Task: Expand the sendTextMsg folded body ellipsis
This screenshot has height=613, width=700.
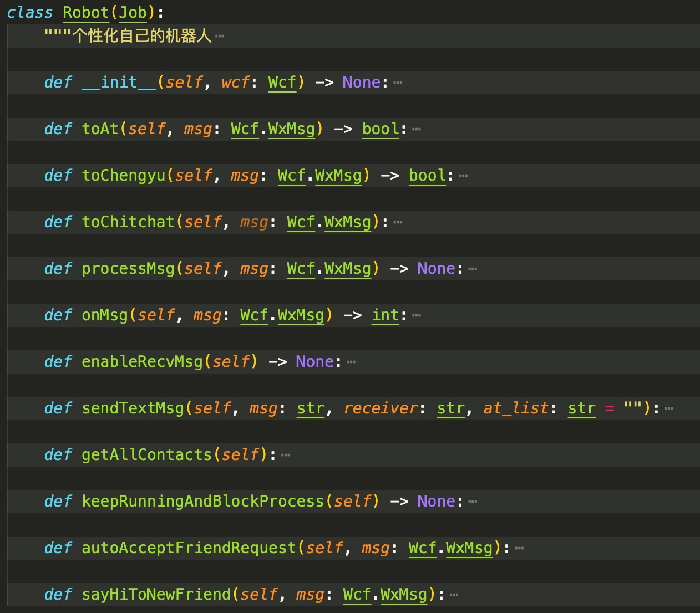Action: coord(669,409)
